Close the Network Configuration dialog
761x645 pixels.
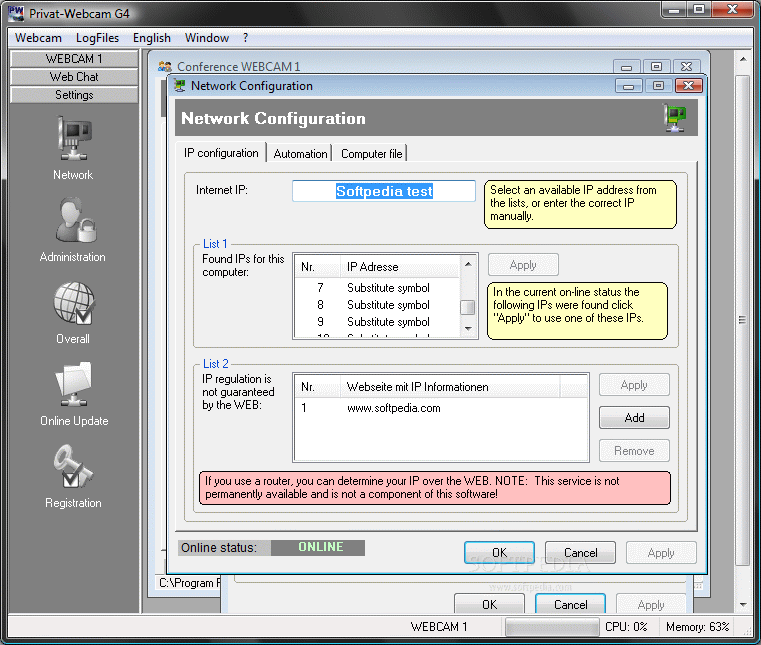(x=689, y=86)
